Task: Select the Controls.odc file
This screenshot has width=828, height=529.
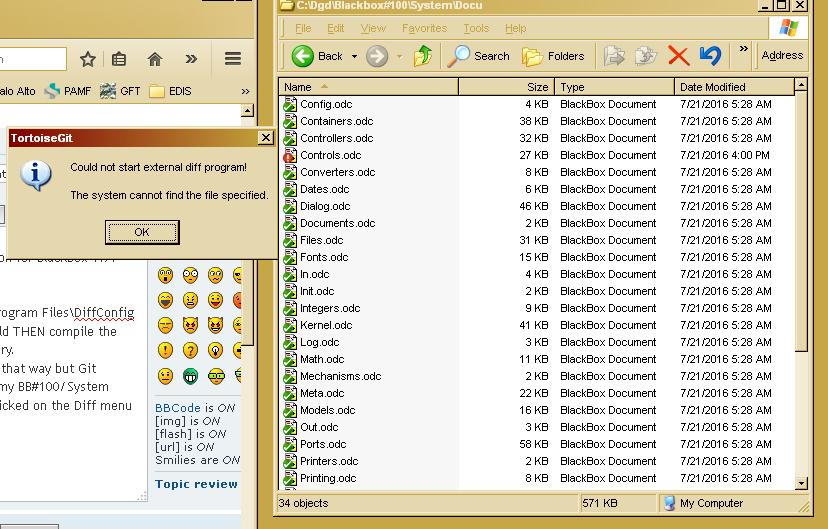Action: pos(330,155)
